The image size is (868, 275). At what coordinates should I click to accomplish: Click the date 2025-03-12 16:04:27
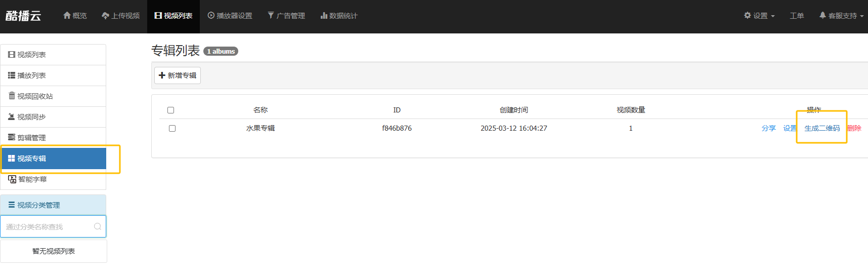point(514,128)
